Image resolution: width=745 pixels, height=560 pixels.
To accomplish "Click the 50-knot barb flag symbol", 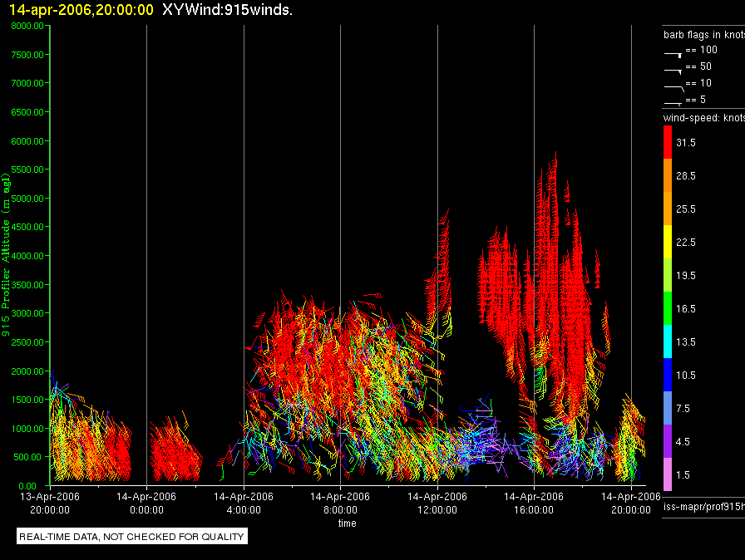I will coord(673,71).
